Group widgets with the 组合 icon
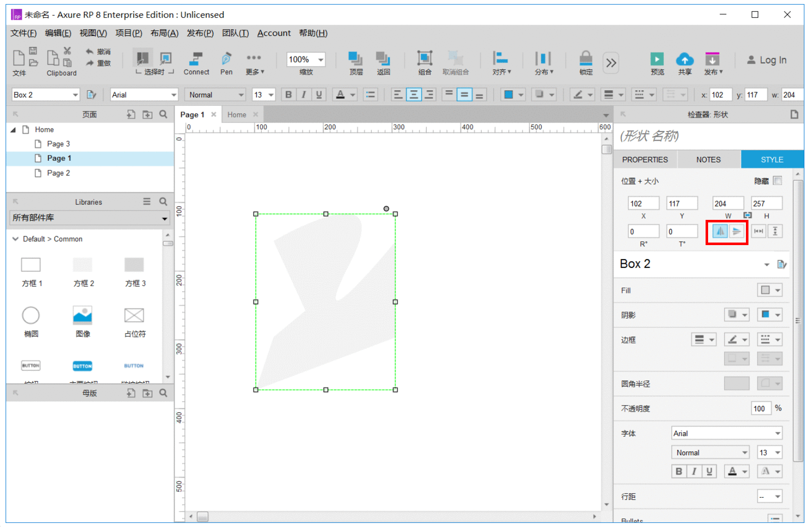 [x=425, y=58]
